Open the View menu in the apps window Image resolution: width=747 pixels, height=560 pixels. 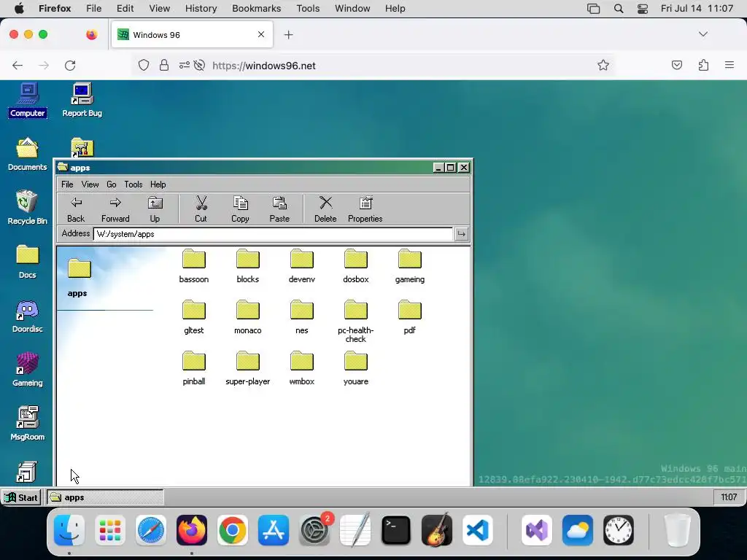(x=90, y=184)
